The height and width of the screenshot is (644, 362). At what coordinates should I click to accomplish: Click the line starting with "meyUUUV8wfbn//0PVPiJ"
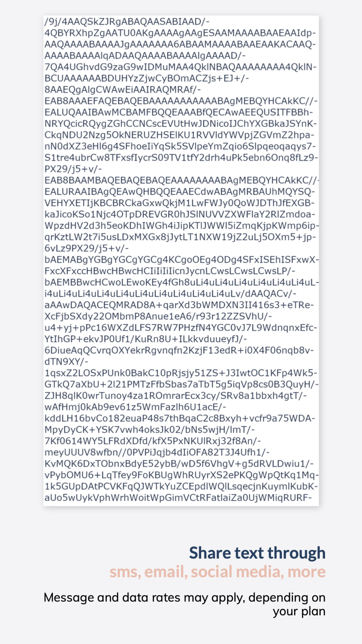point(157,452)
